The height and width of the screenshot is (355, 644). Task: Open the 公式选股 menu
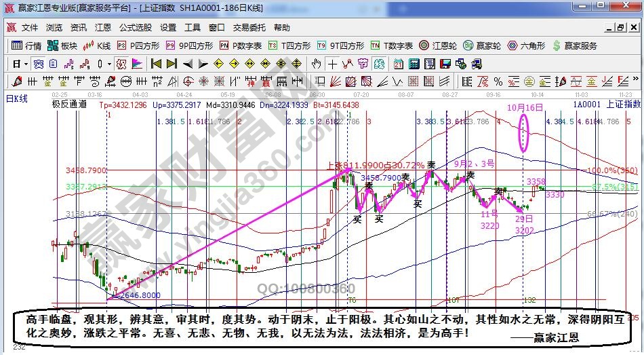(136, 28)
